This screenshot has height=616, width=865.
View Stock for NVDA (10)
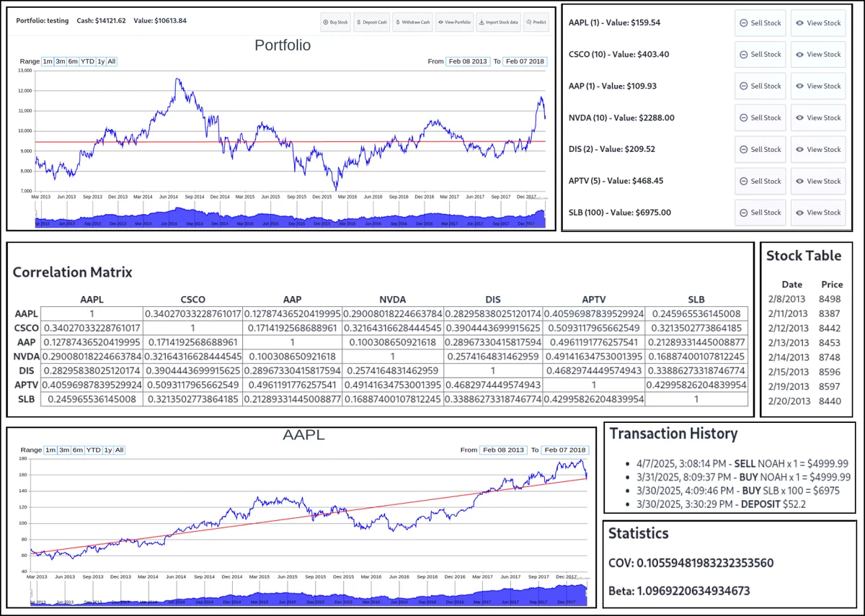coord(818,117)
